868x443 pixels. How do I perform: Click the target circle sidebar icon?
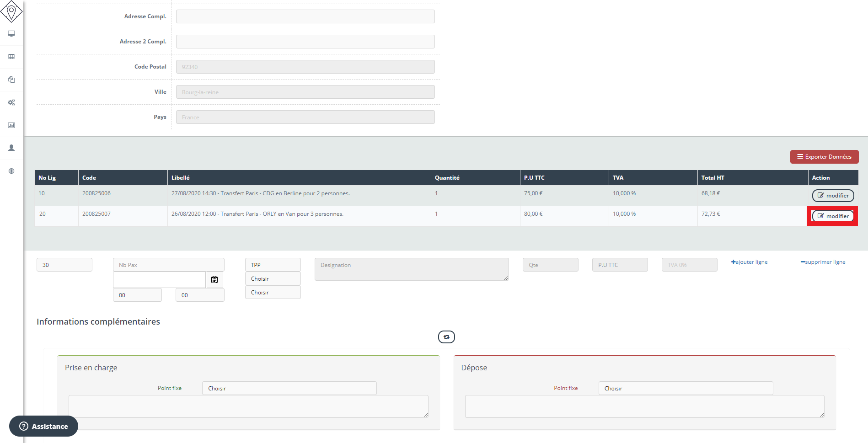[11, 171]
